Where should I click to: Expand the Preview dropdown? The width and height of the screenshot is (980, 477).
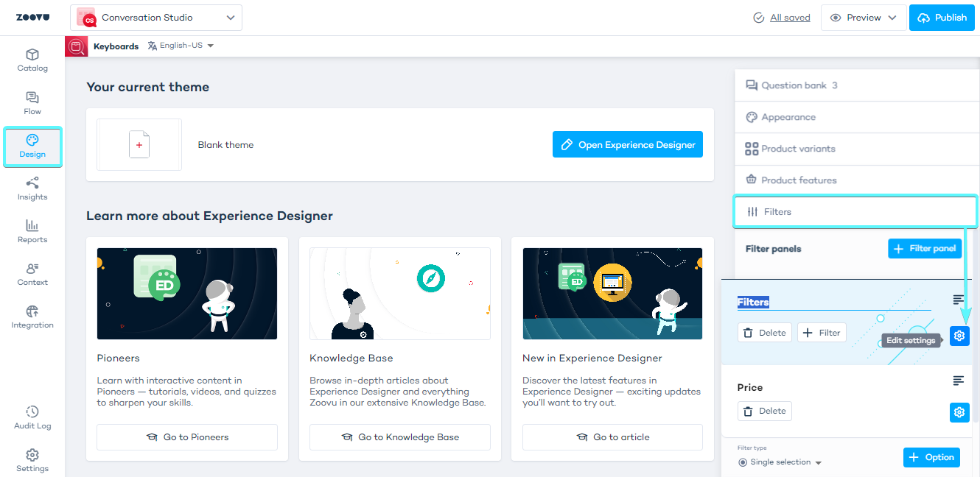pyautogui.click(x=864, y=18)
